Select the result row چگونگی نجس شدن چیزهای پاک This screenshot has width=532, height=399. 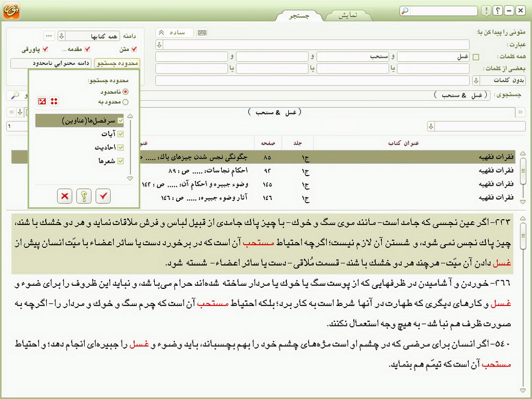327,157
